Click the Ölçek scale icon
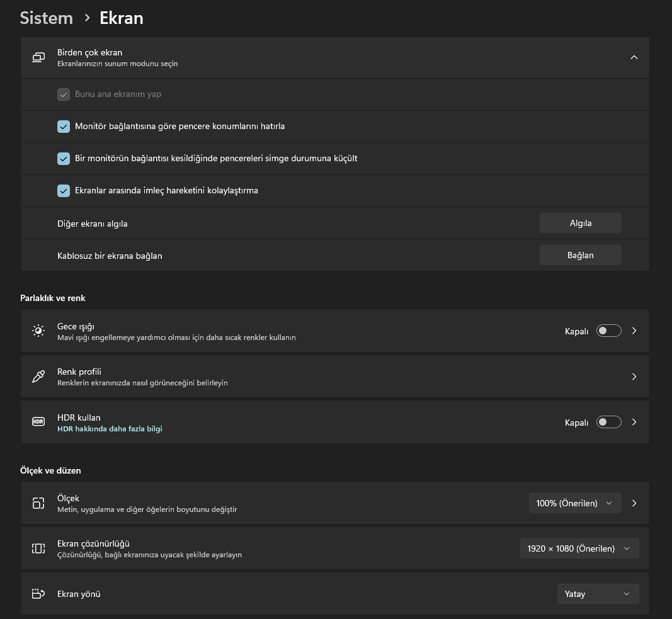 (38, 503)
